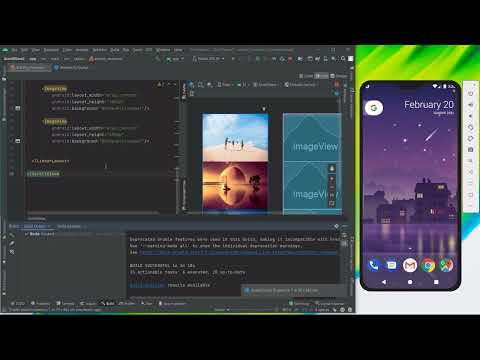
Task: Open the Profiler tool window
Action: point(127,303)
